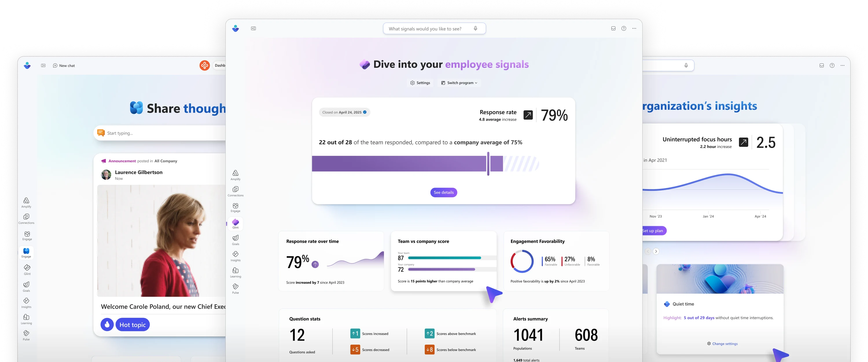Open Uninterrupted focus hours arrow icon
The width and height of the screenshot is (868, 362).
pos(743,142)
